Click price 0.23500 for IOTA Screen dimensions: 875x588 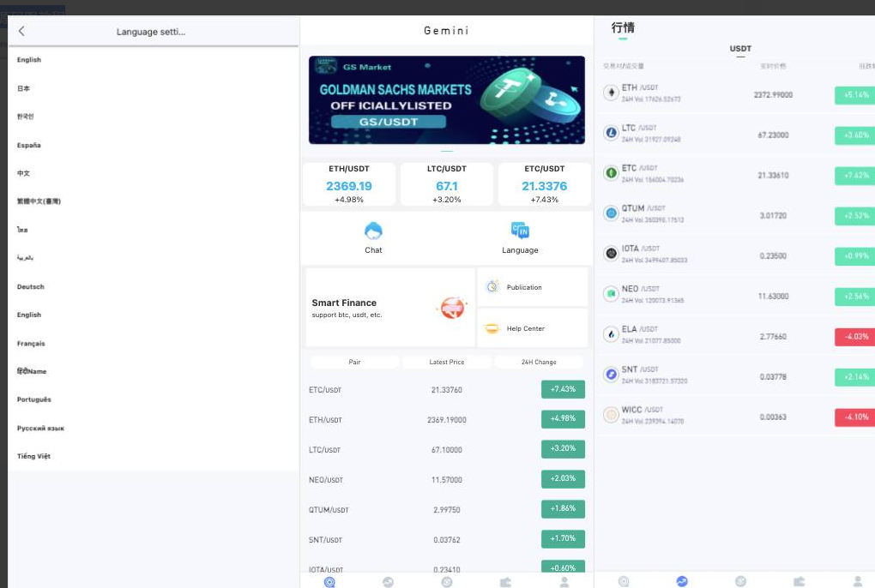pos(773,255)
